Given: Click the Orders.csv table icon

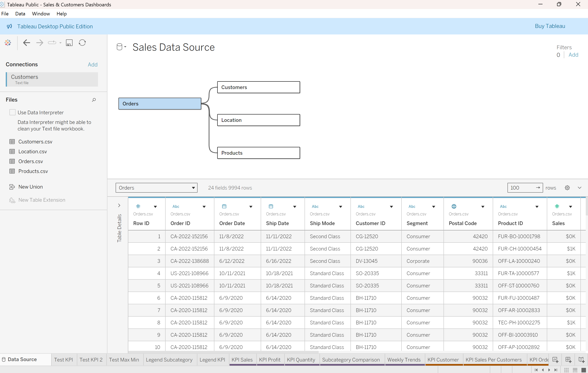Looking at the screenshot, I should coord(12,161).
